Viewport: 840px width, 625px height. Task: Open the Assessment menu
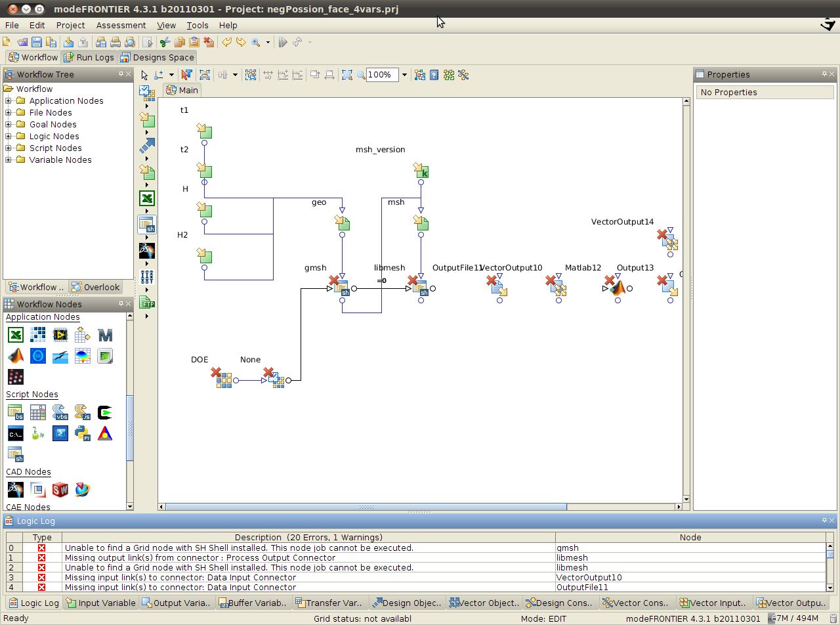pyautogui.click(x=121, y=25)
